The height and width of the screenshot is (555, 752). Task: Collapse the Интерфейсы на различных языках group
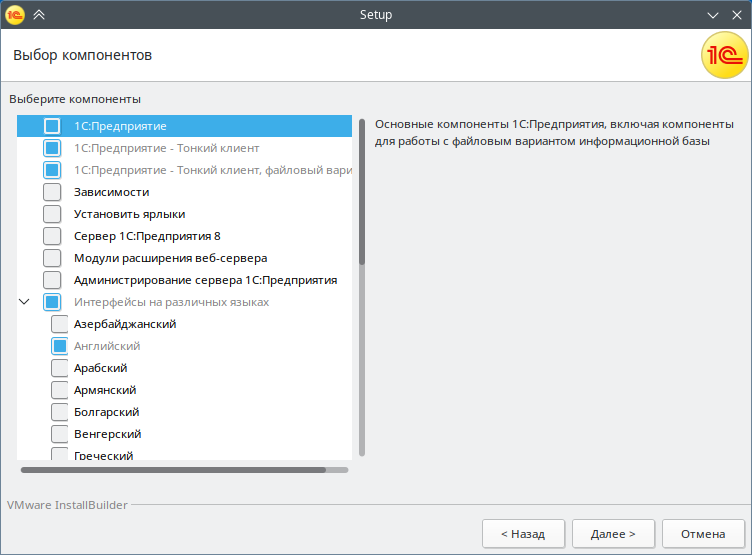tap(24, 302)
